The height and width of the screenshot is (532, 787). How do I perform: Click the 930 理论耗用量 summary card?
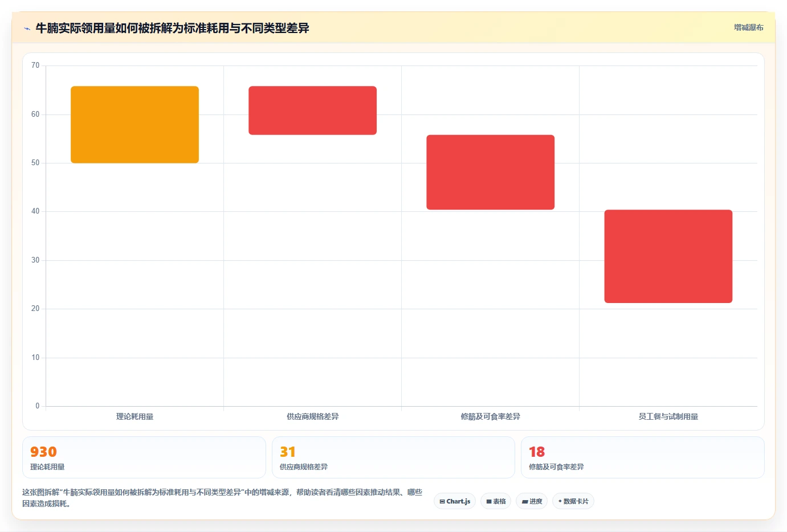coord(144,457)
